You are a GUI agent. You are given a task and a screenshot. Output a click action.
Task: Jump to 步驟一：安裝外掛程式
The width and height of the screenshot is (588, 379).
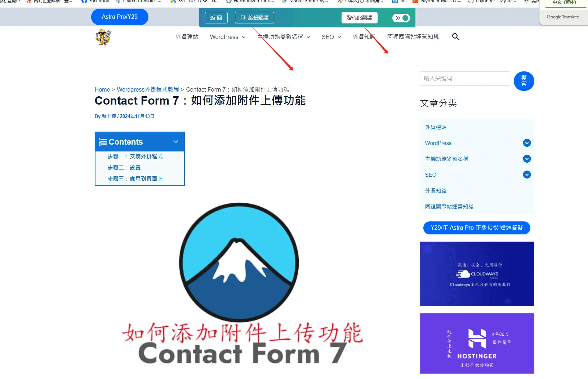(x=135, y=156)
